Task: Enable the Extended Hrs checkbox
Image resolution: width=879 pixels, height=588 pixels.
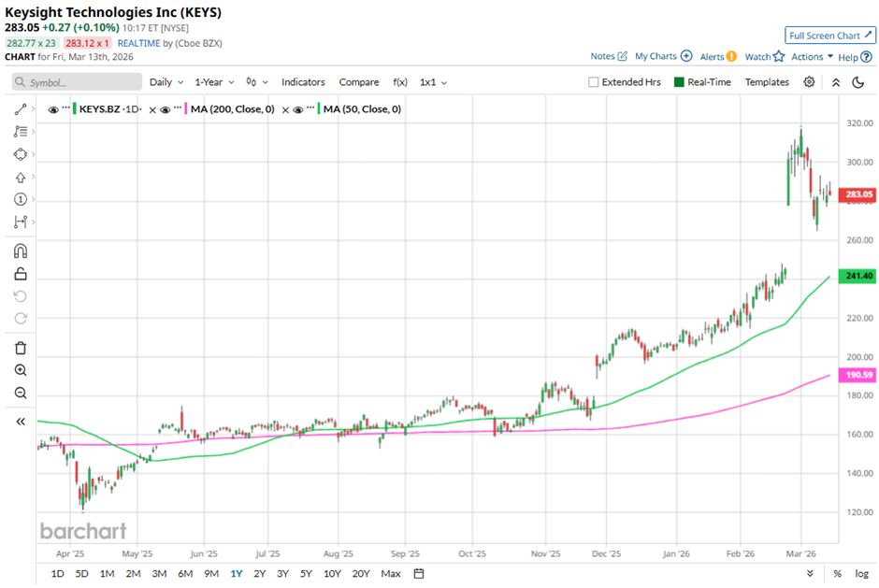Action: (x=593, y=82)
